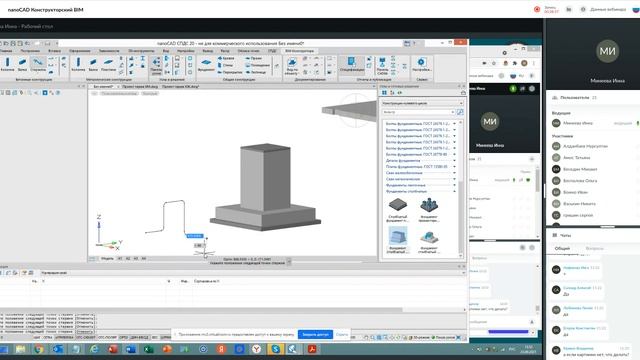Image resolution: width=640 pixels, height=360 pixels.
Task: Expand the Сваи металлические section
Action: [420, 179]
